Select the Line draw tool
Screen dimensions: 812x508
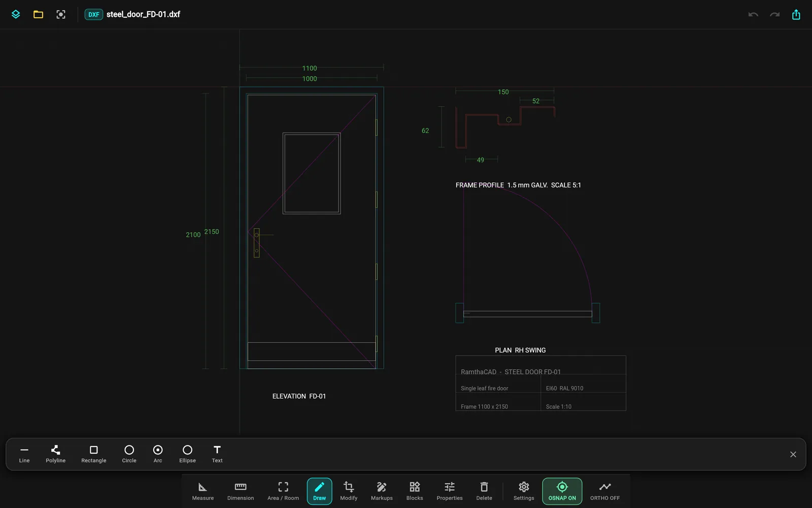(x=24, y=454)
